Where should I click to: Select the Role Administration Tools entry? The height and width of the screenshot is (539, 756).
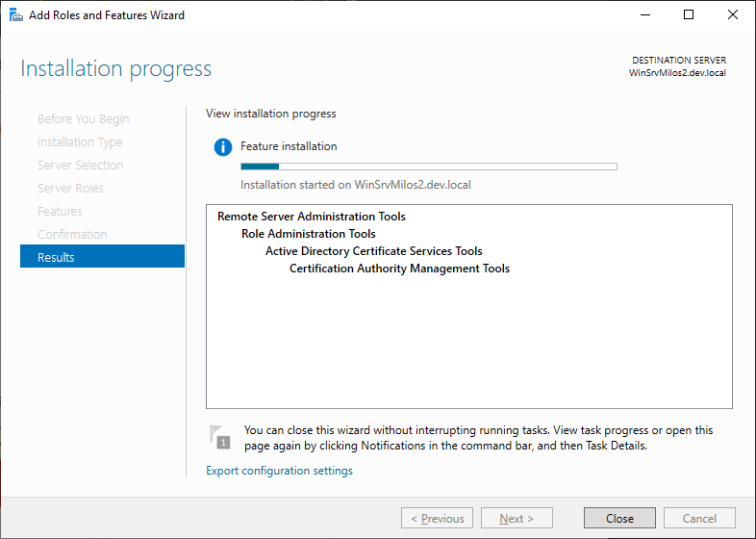pyautogui.click(x=308, y=234)
